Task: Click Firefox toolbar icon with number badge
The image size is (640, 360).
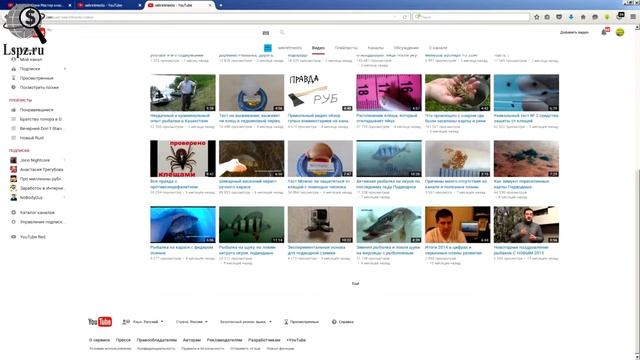Action: 619,16
